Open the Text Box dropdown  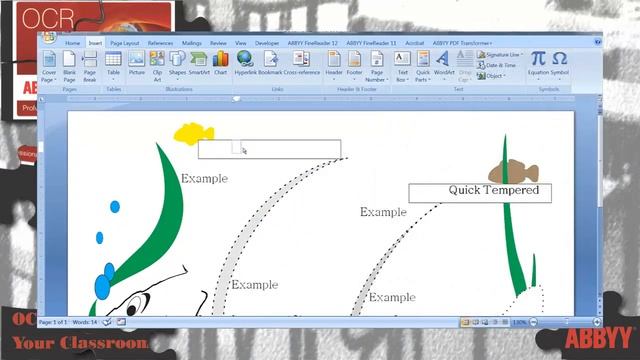pos(402,67)
